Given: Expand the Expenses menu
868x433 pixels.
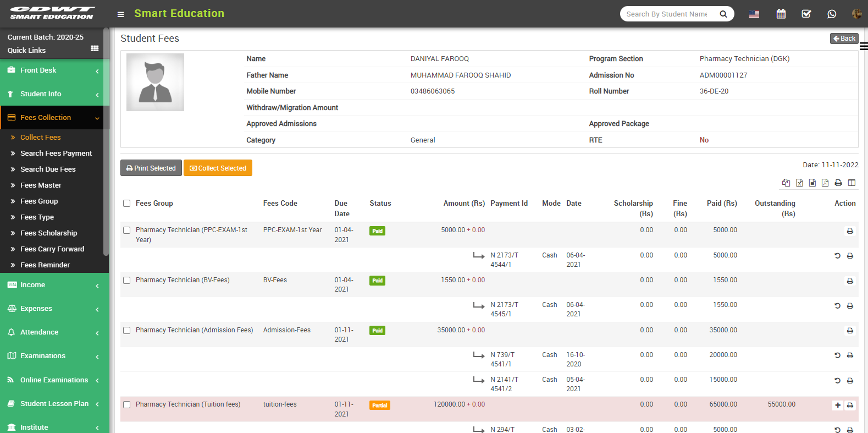Looking at the screenshot, I should 54,309.
